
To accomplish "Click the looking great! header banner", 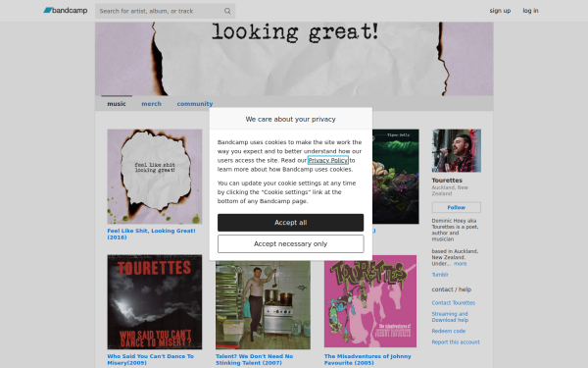I will (294, 59).
